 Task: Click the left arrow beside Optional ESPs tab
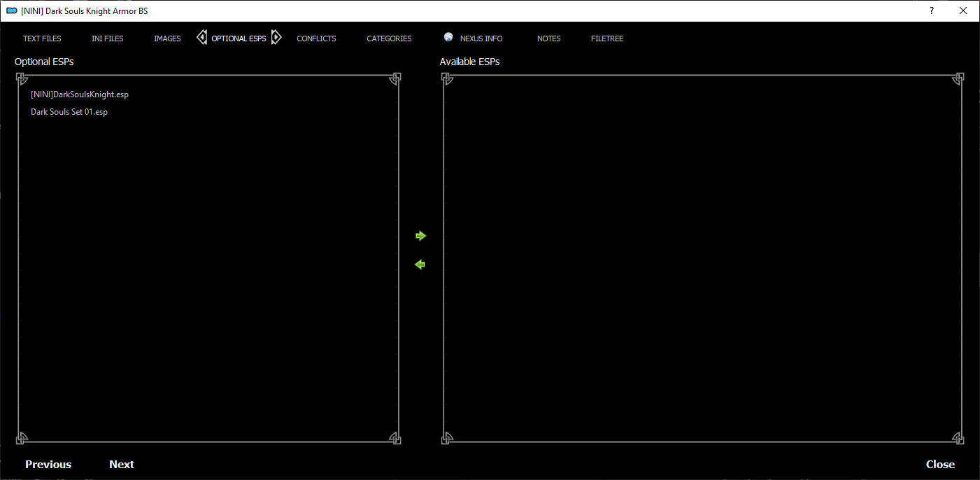tap(202, 37)
